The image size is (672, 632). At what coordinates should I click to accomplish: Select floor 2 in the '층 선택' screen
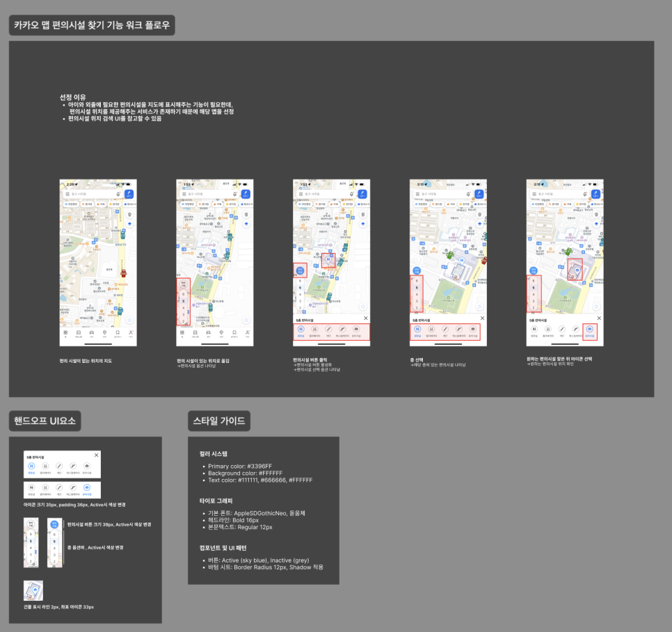417,308
